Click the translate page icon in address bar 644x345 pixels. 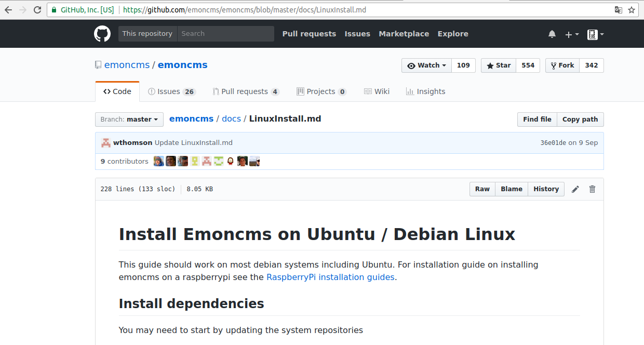619,10
